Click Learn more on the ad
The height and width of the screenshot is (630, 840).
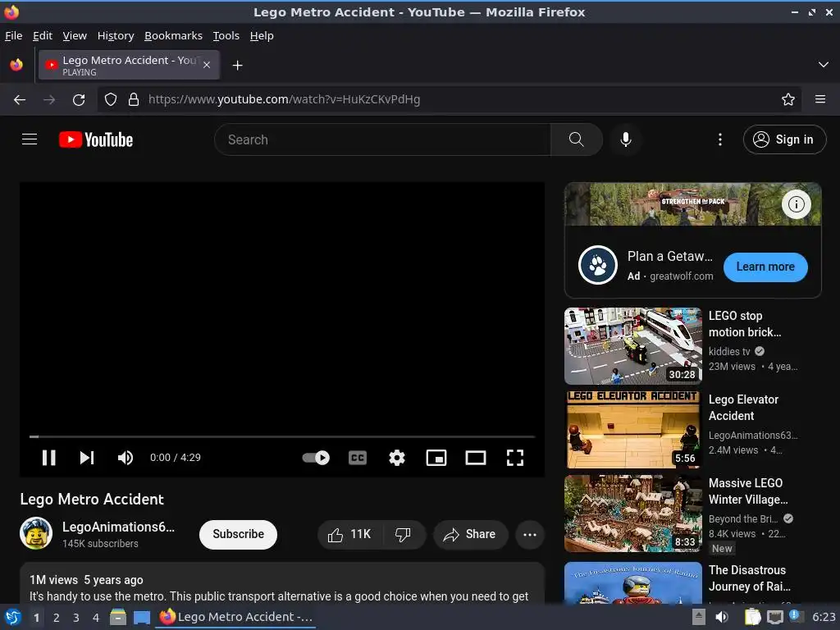coord(765,267)
